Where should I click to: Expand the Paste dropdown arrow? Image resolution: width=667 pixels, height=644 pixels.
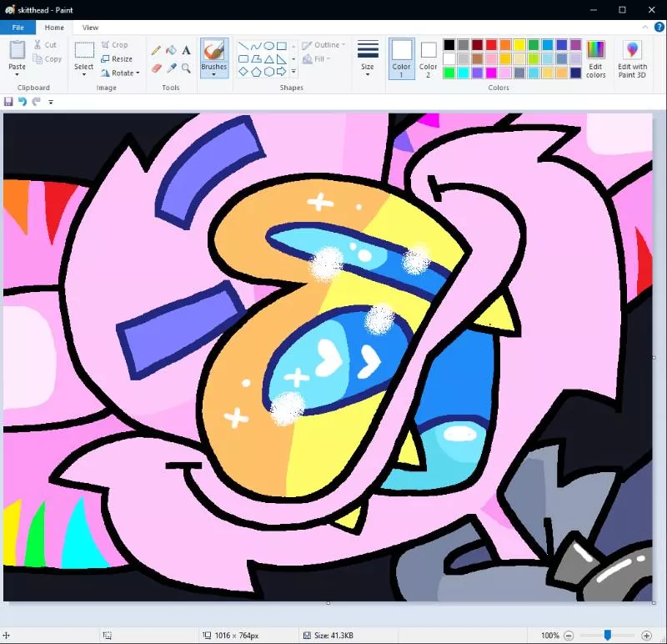click(17, 75)
